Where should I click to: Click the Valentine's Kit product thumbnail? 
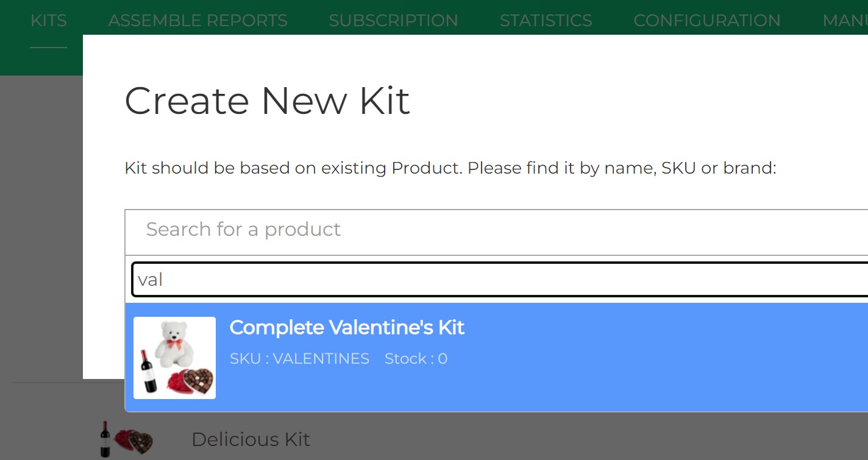click(x=174, y=358)
